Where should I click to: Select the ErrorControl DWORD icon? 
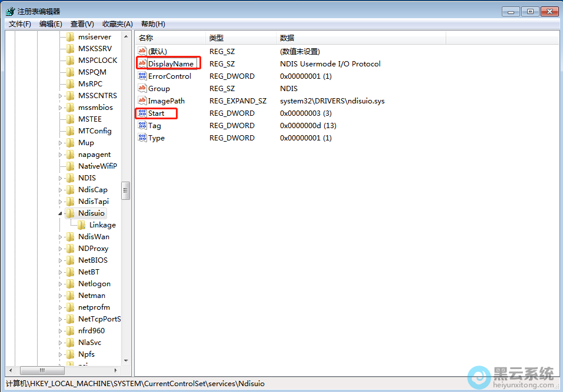click(142, 76)
